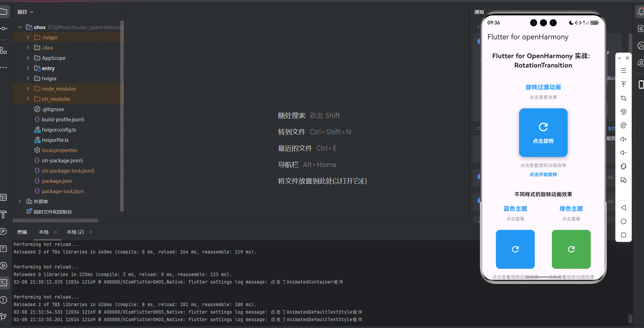Open the Git version control icon
This screenshot has width=644, height=328.
click(x=3, y=317)
